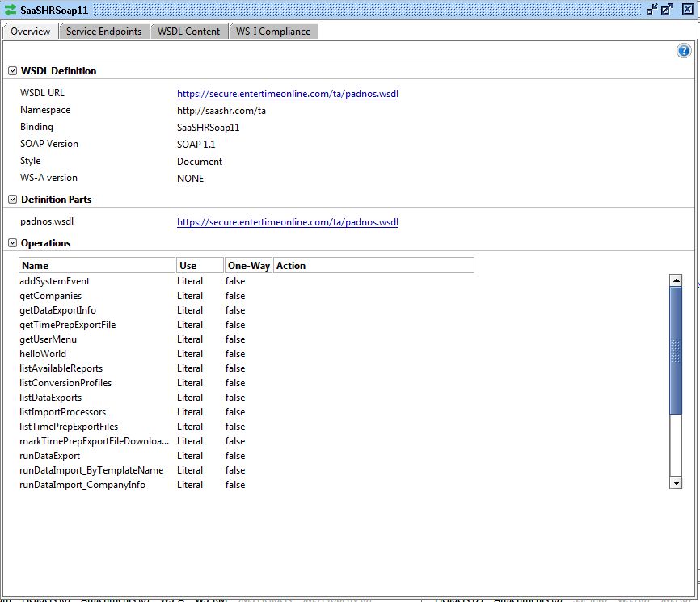
Task: Close the SaaSHRSoap11 panel
Action: (688, 9)
